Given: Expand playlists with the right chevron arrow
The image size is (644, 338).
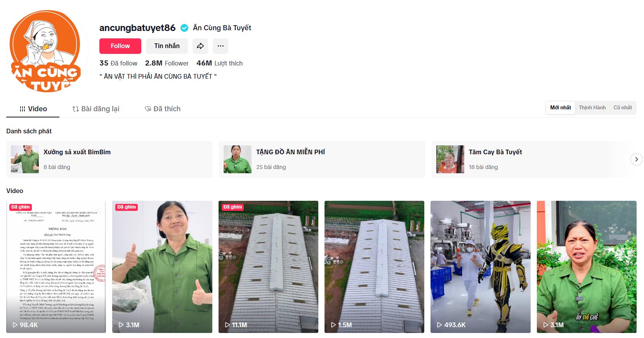Looking at the screenshot, I should coord(637,159).
